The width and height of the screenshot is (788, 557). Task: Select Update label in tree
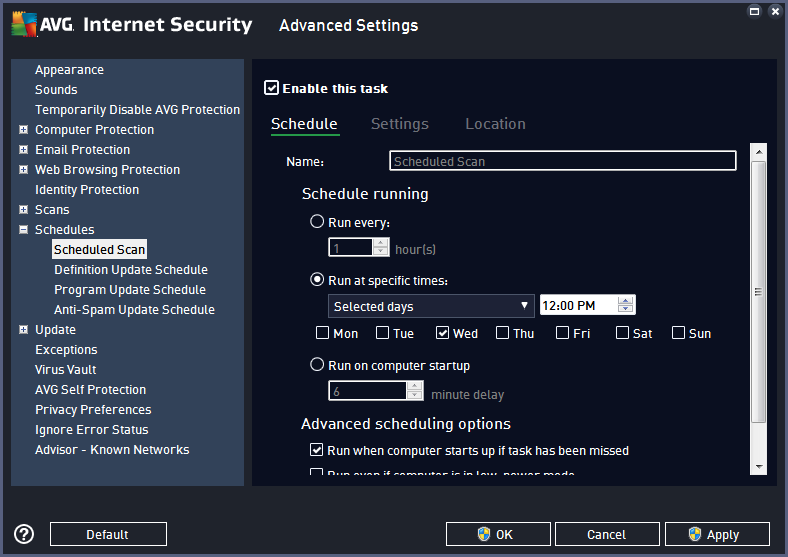pos(55,330)
